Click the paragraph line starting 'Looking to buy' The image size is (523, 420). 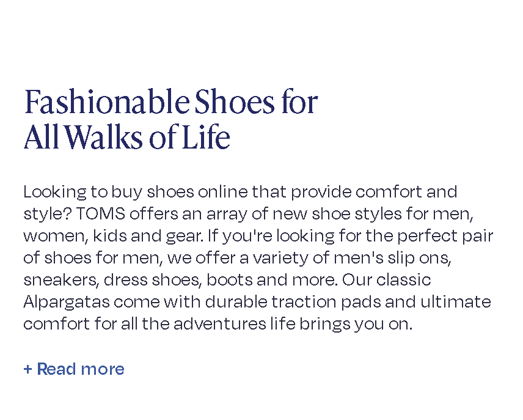[240, 192]
